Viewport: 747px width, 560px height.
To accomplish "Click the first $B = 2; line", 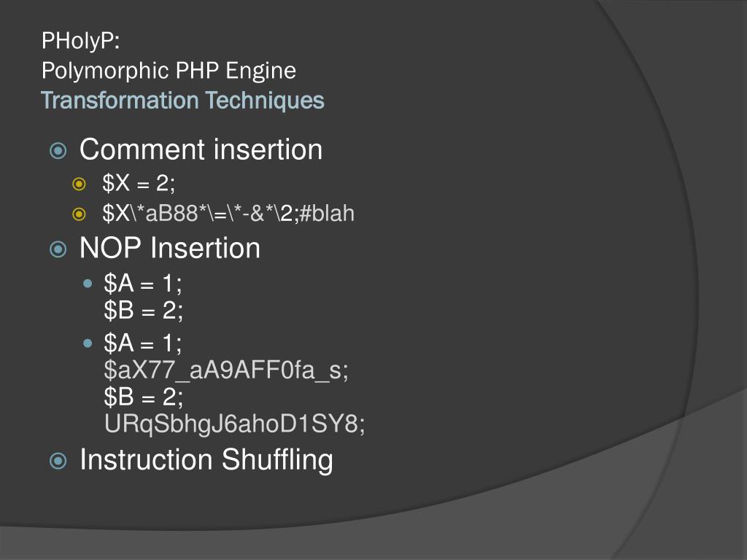I will point(143,311).
